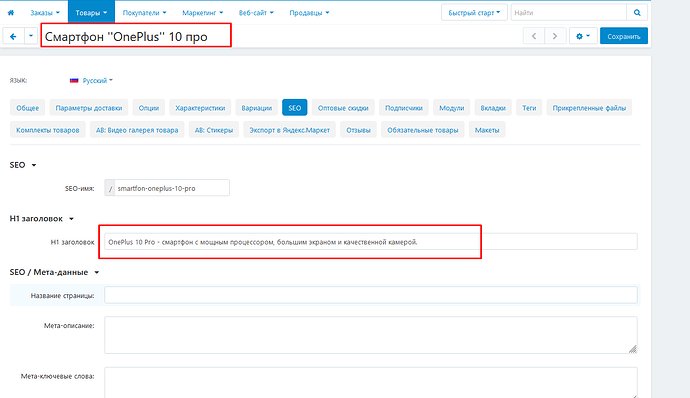This screenshot has width=690, height=398.
Task: Switch to the Опции tab
Action: click(149, 108)
